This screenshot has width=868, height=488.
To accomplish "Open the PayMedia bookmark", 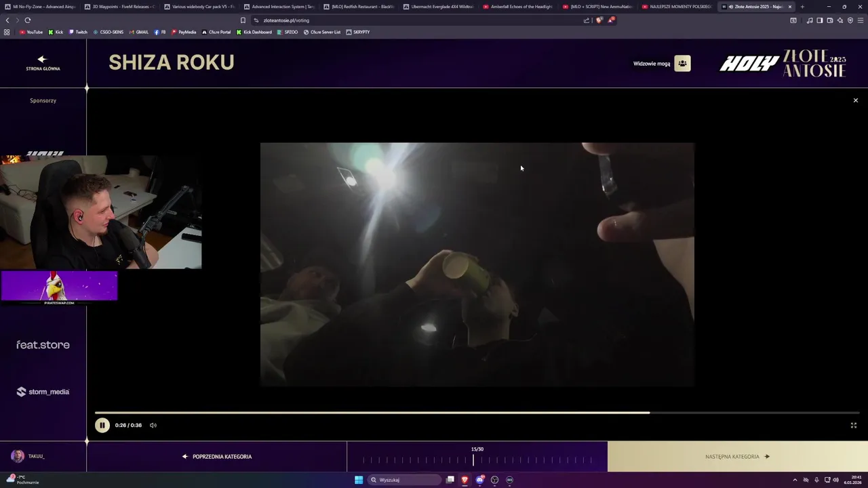I will click(x=184, y=32).
